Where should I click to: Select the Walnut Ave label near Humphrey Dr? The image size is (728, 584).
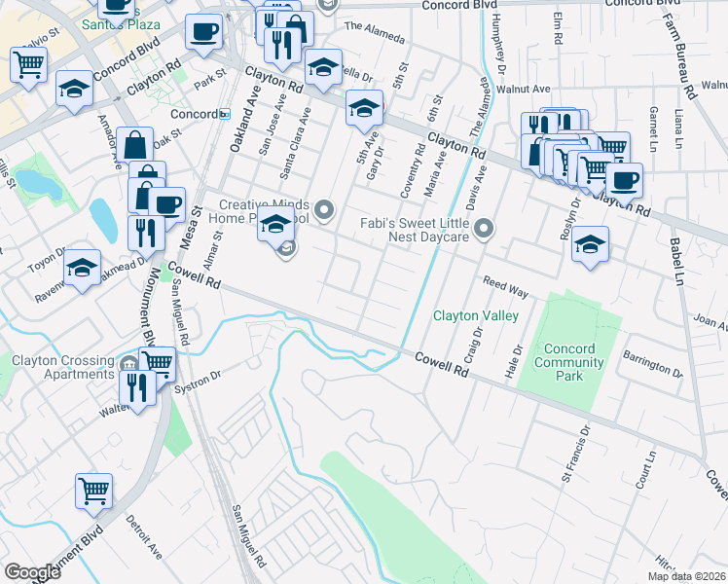[x=524, y=89]
